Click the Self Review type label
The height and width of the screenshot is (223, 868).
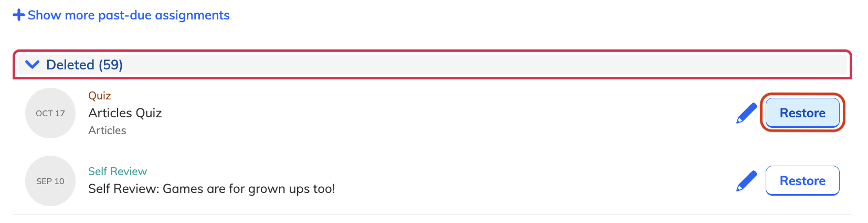tap(118, 171)
